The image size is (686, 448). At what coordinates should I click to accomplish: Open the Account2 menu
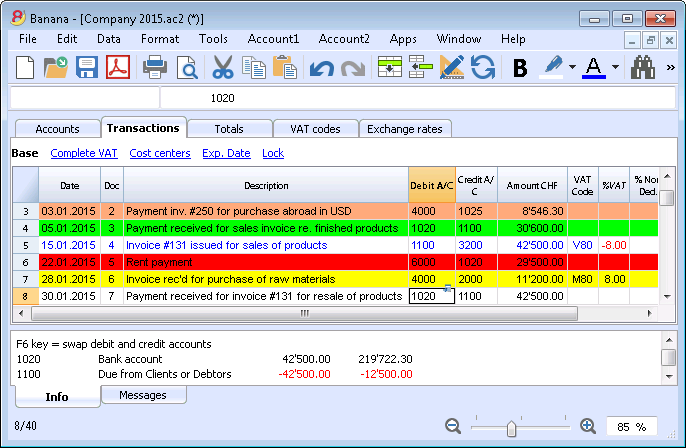(344, 39)
